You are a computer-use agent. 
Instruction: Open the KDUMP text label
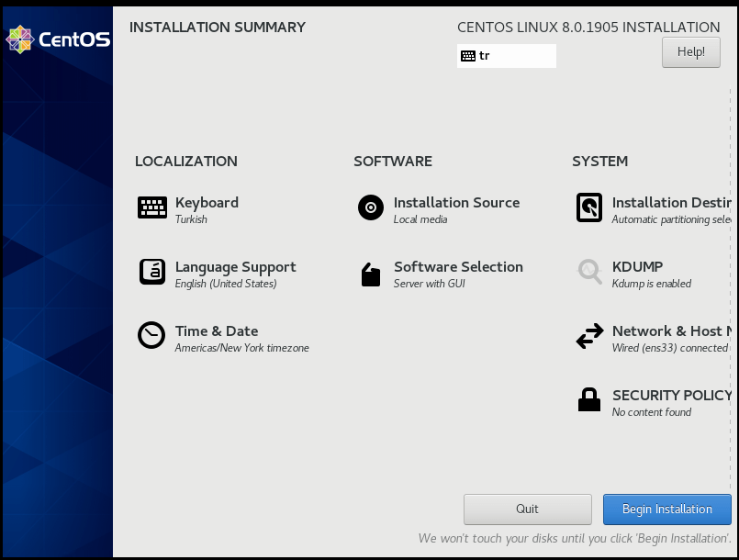pos(637,267)
